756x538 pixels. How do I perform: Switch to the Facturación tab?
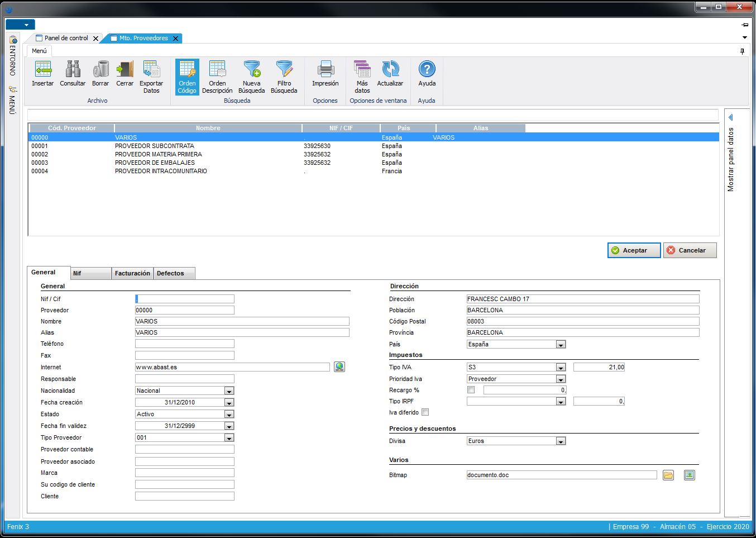coord(132,273)
